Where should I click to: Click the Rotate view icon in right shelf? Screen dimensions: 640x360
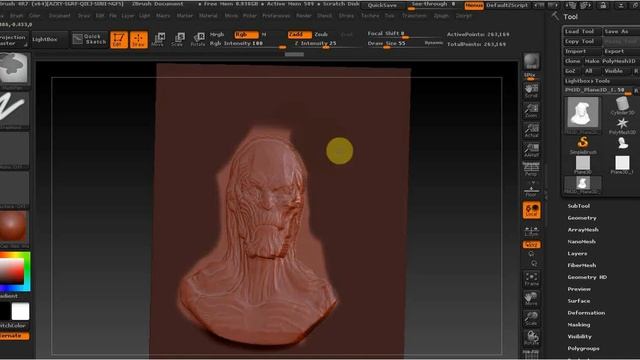(x=531, y=338)
